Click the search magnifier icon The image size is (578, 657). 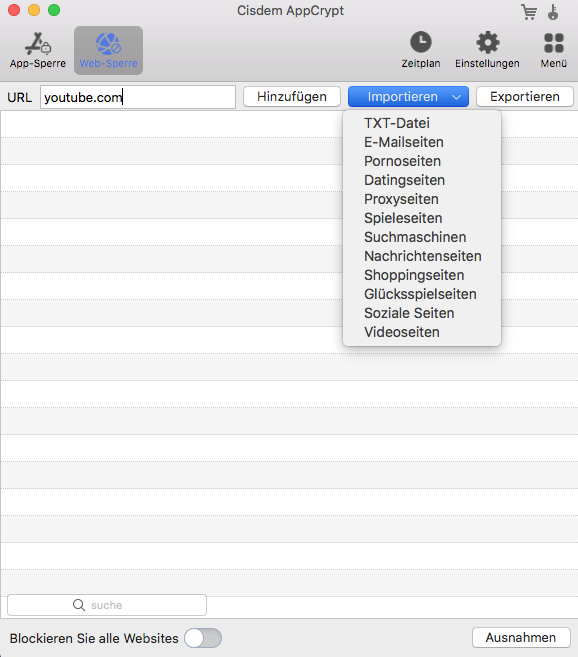(x=79, y=605)
